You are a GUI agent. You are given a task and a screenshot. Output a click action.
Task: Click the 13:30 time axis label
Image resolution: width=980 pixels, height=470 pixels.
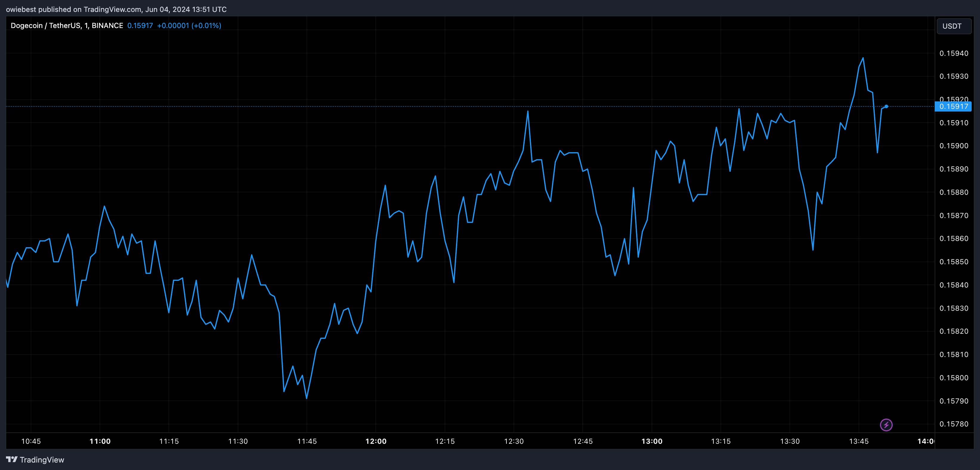click(790, 441)
